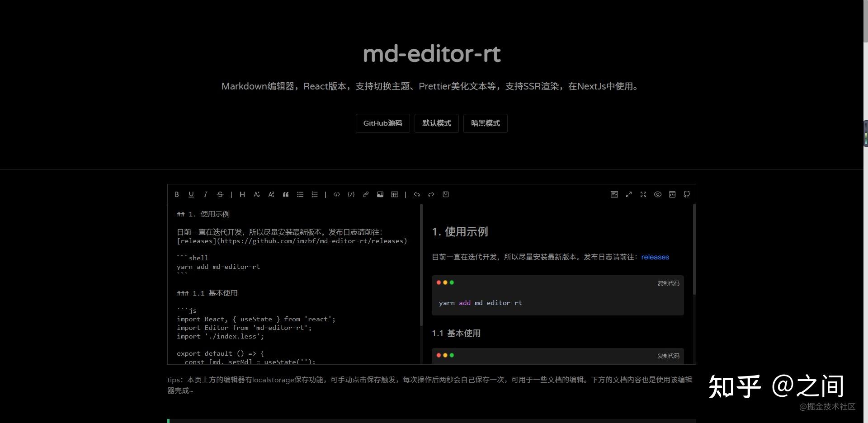The height and width of the screenshot is (423, 868).
Task: Apply superscript formatting
Action: coord(271,194)
